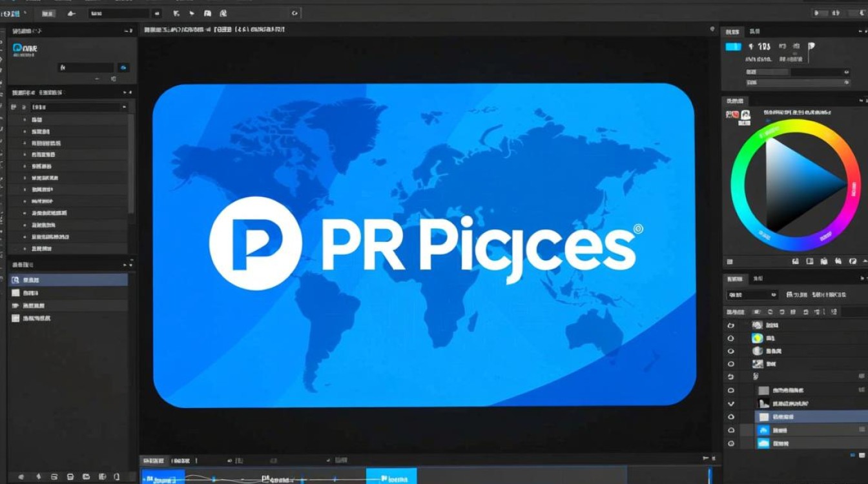Click the blue button beside the left panel input

coord(123,67)
